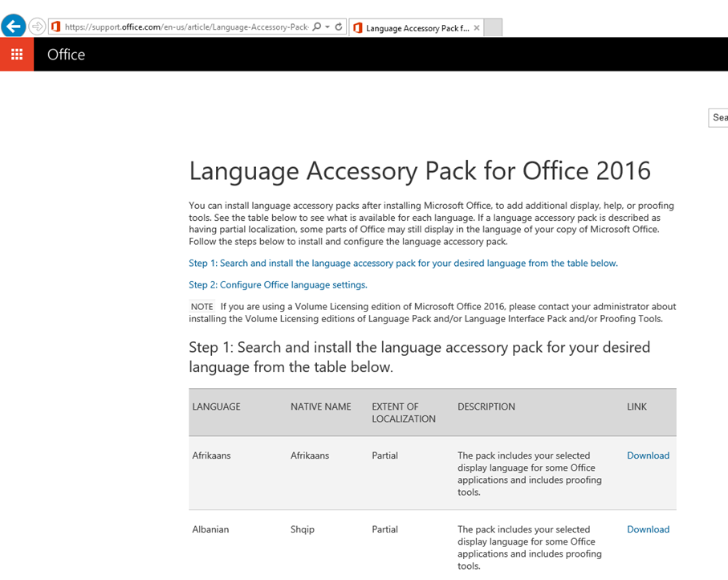
Task: Download the Albanian language pack
Action: click(x=649, y=529)
